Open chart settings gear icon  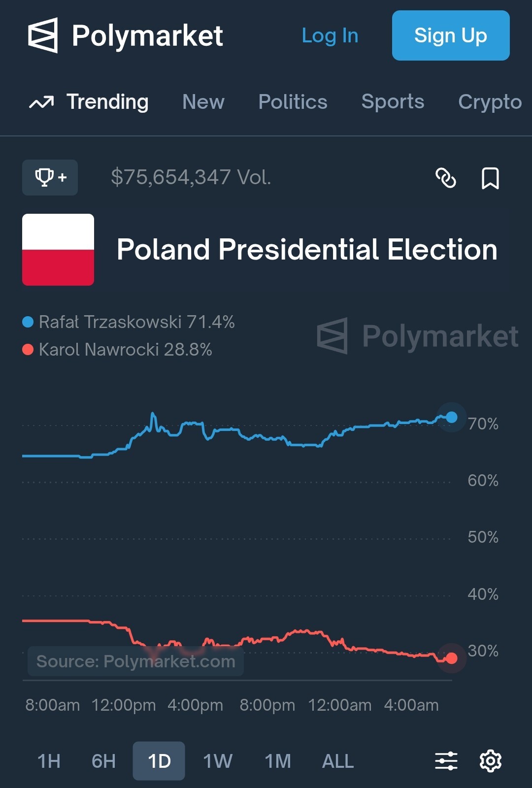tap(491, 761)
